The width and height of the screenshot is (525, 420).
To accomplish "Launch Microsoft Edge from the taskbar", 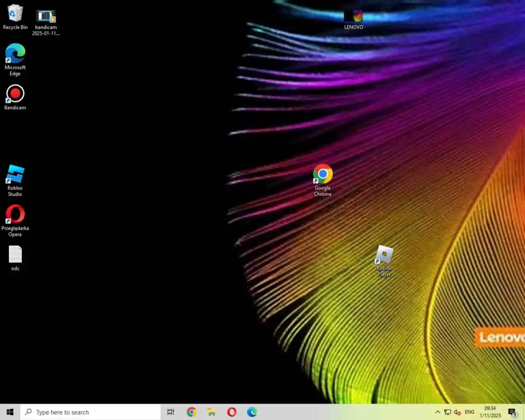I will 252,412.
